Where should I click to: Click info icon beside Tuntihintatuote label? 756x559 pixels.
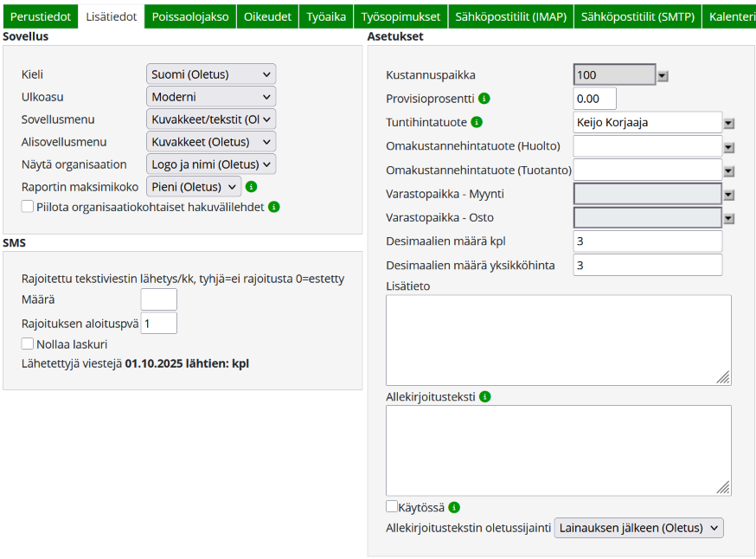pyautogui.click(x=477, y=122)
